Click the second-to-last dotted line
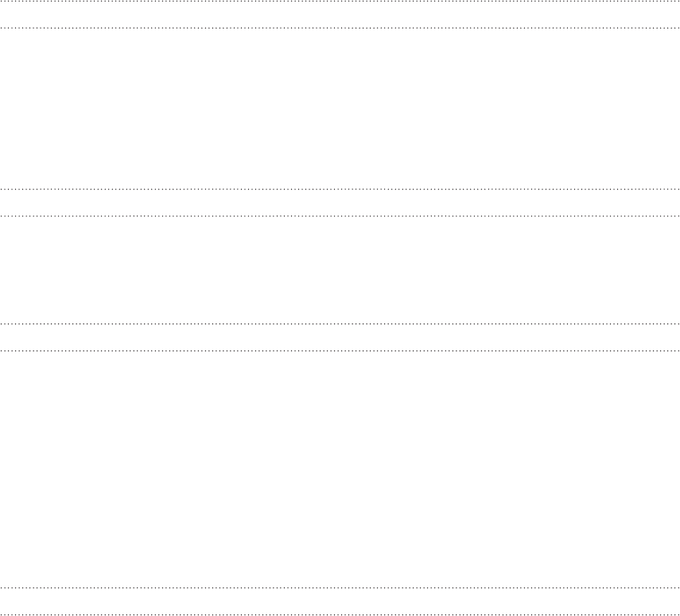 [340, 588]
